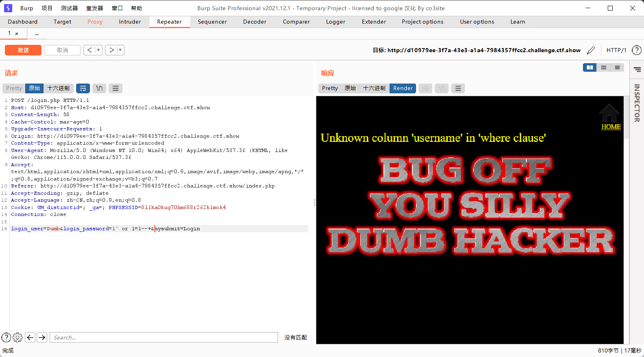Switch to the Intruder tab

tap(130, 22)
